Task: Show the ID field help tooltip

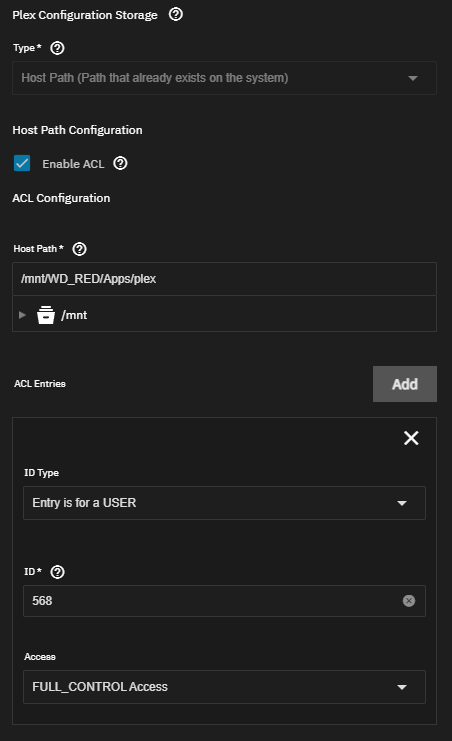Action: [x=57, y=572]
